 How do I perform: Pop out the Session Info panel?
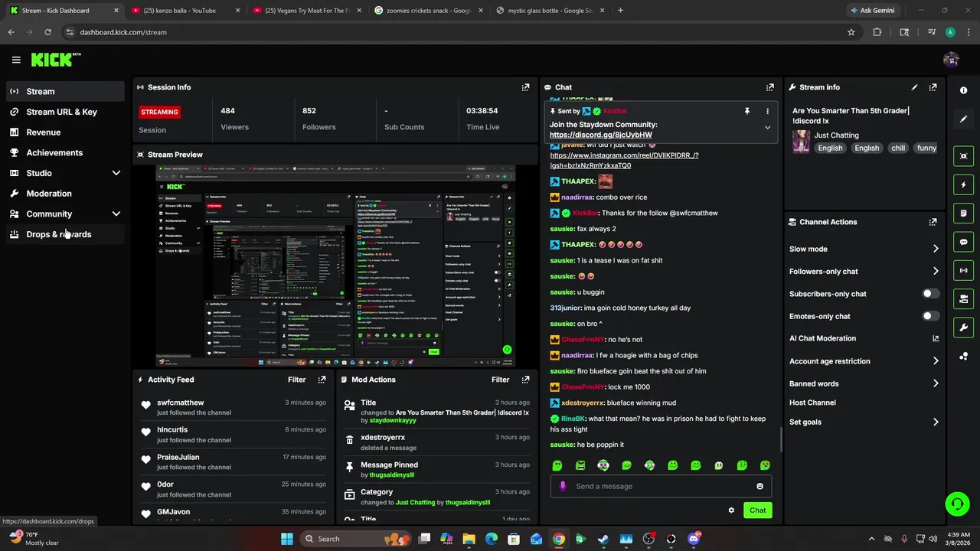coord(525,87)
